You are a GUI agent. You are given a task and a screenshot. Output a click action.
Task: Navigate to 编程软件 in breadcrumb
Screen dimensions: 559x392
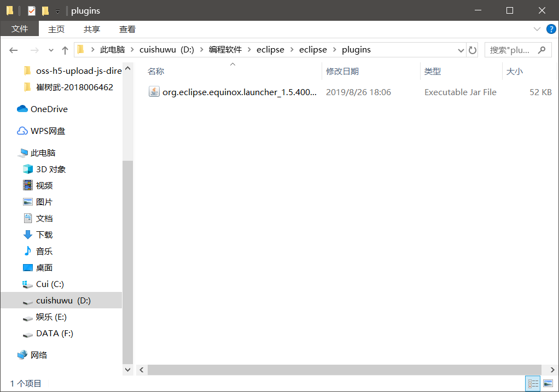coord(225,50)
